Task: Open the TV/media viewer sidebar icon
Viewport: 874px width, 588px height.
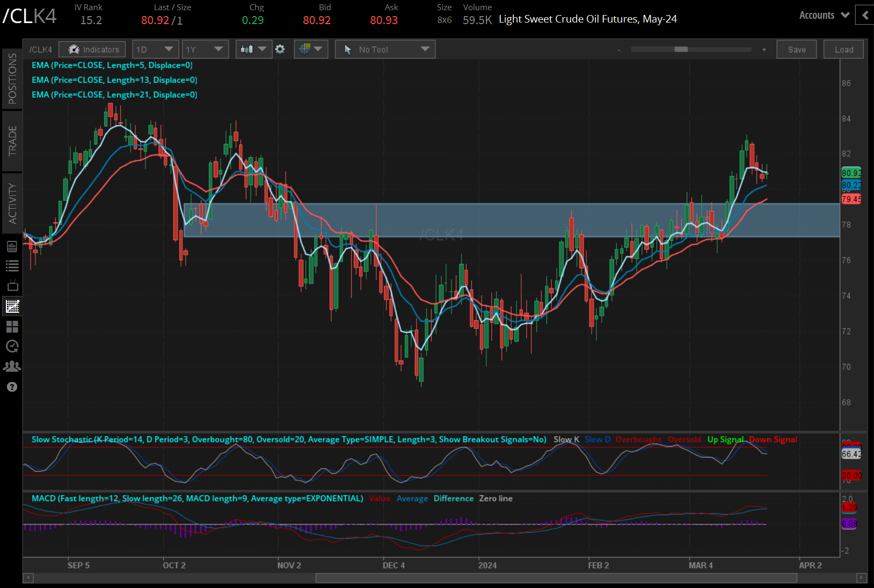Action: click(12, 285)
